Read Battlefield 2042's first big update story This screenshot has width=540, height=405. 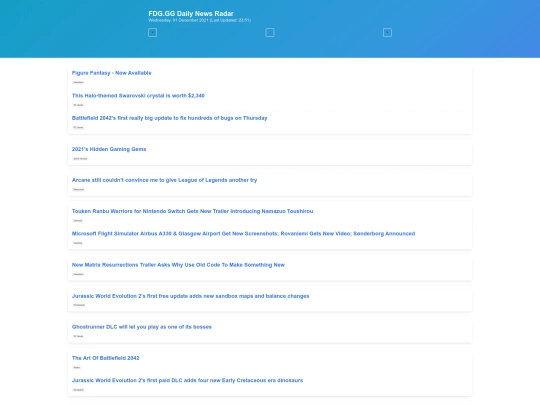pos(169,118)
